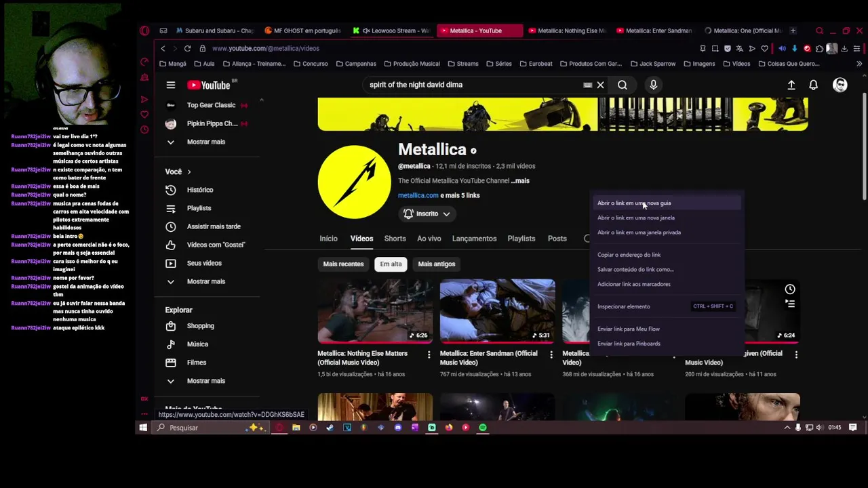Open Música under Explorar
Screen dimensions: 868x488
click(197, 344)
